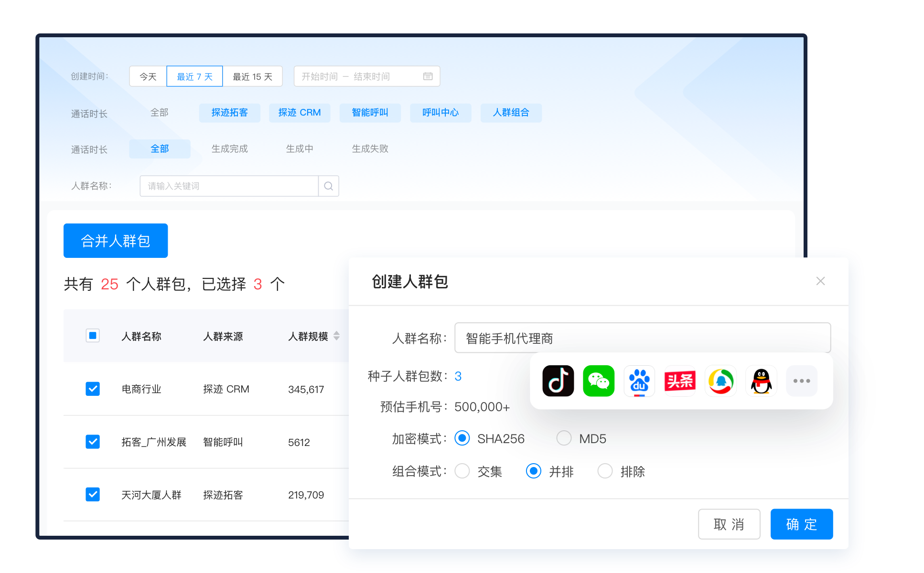
Task: Select the Toutiao platform icon
Action: point(679,381)
